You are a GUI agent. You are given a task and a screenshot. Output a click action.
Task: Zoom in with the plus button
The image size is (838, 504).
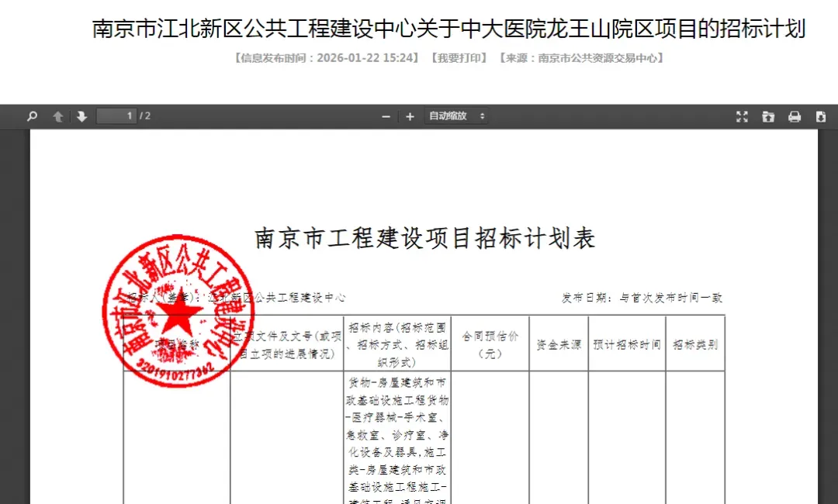point(410,116)
